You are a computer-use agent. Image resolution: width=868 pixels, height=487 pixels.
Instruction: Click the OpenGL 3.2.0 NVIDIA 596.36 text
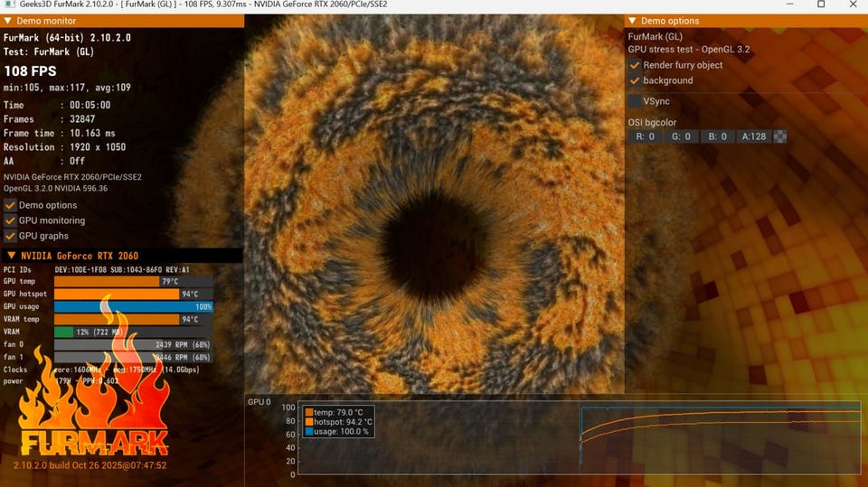pyautogui.click(x=55, y=188)
